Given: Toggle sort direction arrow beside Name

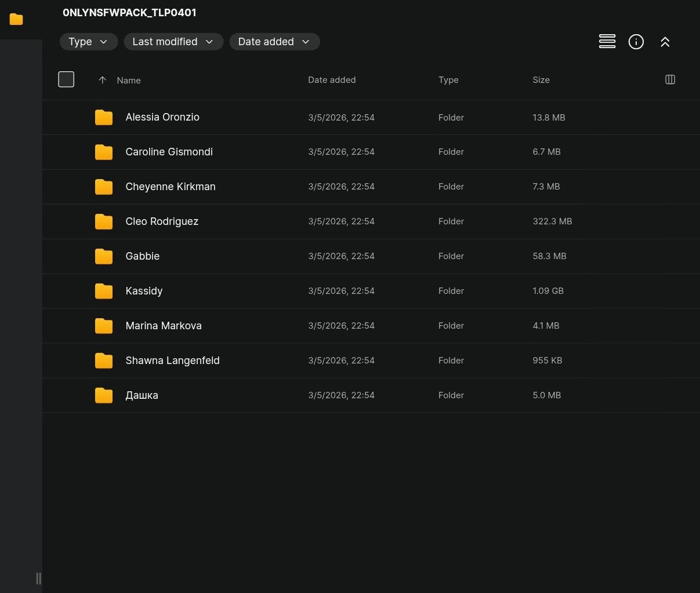Looking at the screenshot, I should 102,80.
